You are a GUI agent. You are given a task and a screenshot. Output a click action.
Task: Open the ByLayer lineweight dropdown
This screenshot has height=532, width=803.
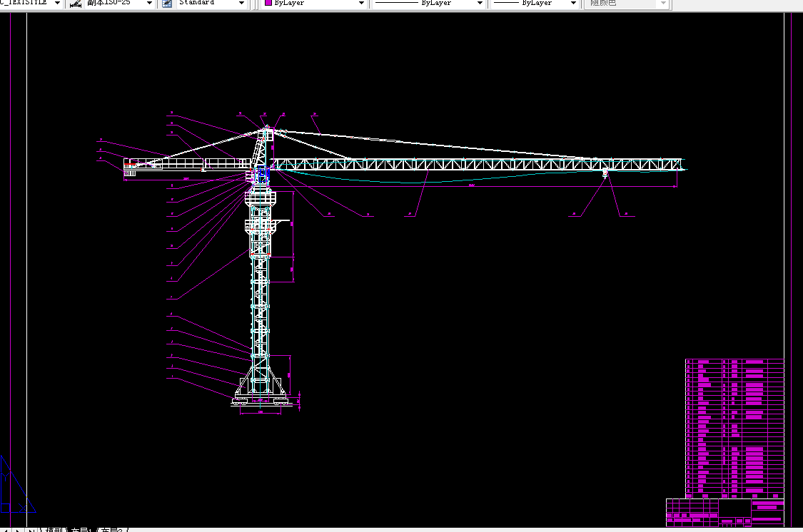(573, 3)
